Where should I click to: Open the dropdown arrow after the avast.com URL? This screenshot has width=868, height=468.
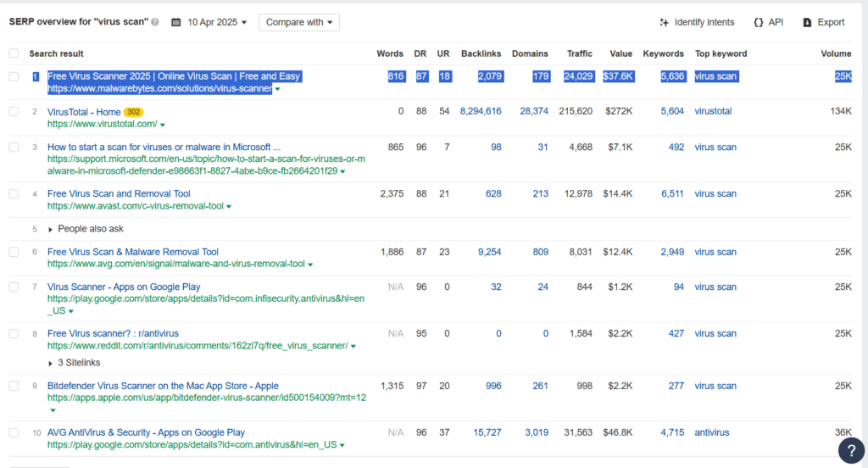click(229, 207)
